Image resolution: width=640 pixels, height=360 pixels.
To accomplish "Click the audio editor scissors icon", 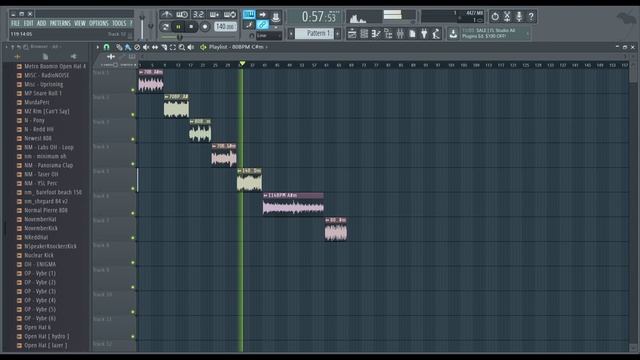I will click(x=507, y=17).
